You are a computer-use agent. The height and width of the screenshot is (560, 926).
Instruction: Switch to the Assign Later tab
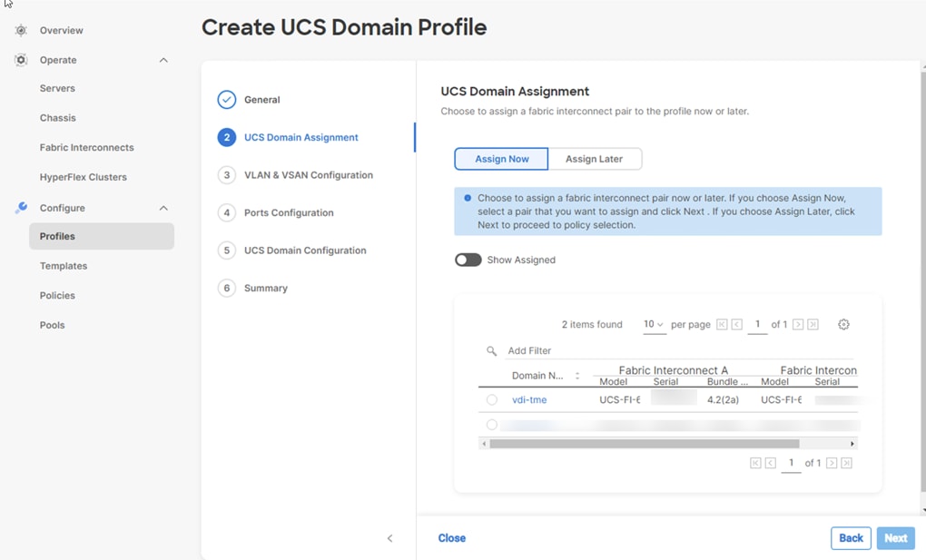596,158
